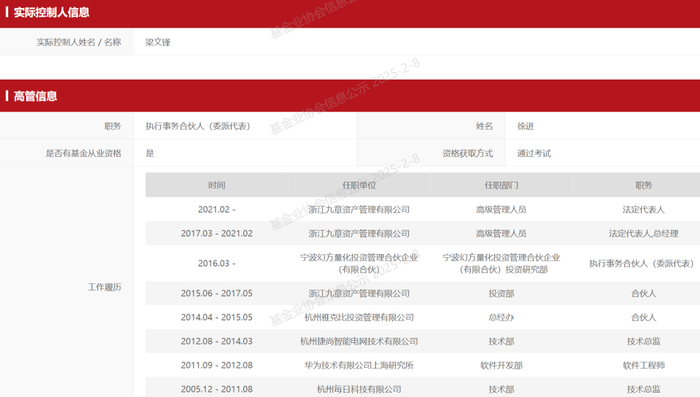Select the 2014.04 - 2015.05 date cell

coord(217,317)
